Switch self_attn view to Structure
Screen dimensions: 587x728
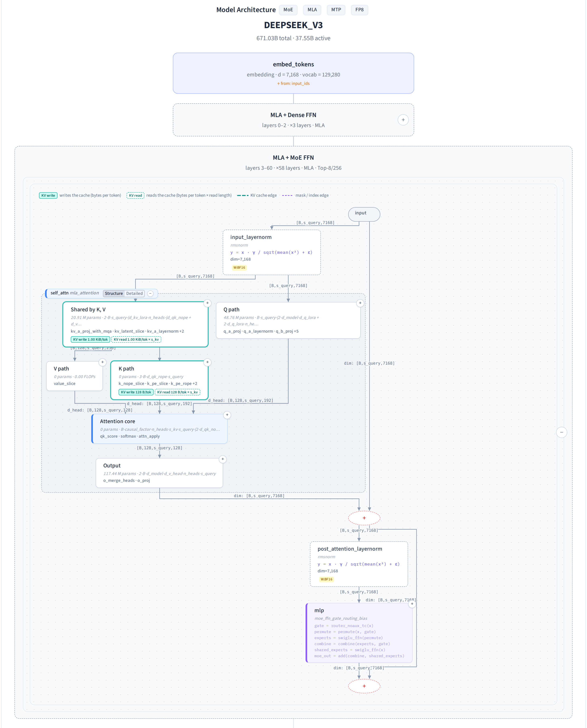click(x=114, y=293)
